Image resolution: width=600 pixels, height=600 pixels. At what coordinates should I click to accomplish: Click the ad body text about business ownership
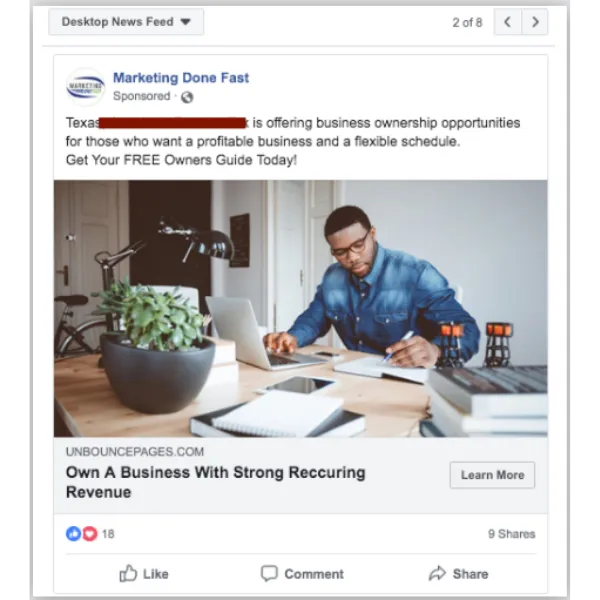(x=293, y=141)
